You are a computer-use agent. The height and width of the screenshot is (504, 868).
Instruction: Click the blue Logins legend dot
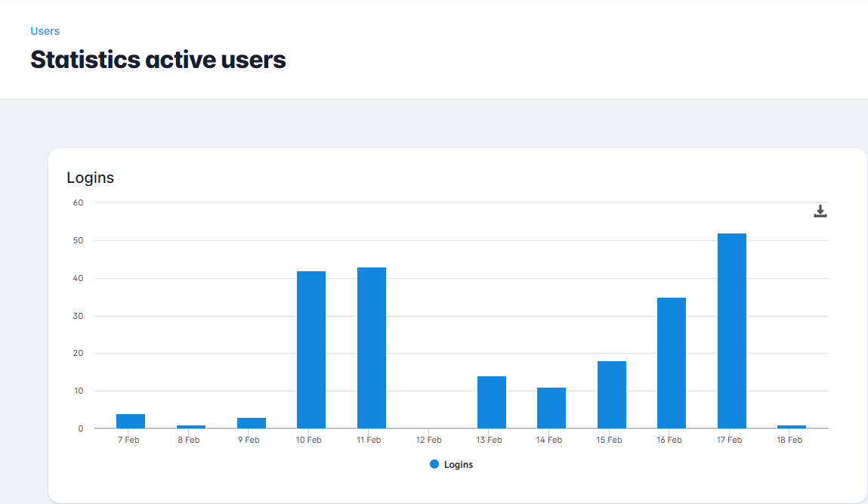click(434, 465)
